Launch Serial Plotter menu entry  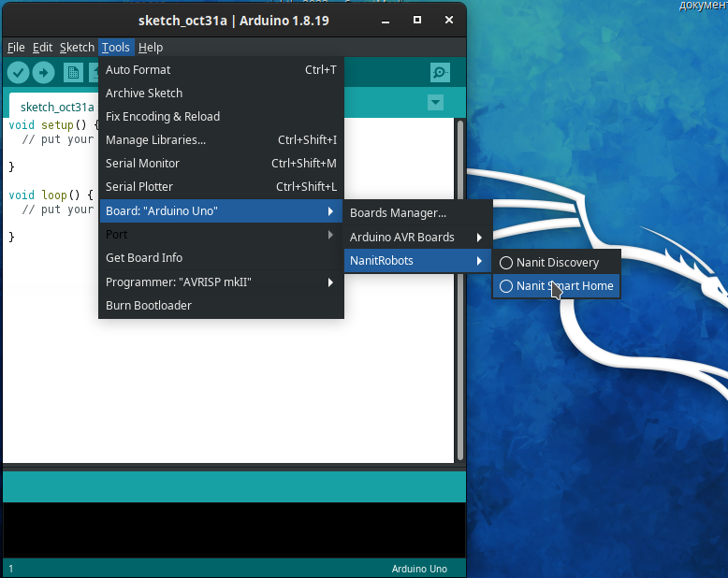tap(221, 186)
